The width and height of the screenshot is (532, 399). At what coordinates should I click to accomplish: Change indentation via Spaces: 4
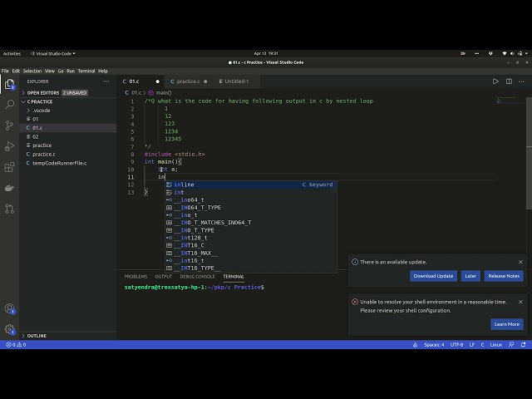pos(434,344)
